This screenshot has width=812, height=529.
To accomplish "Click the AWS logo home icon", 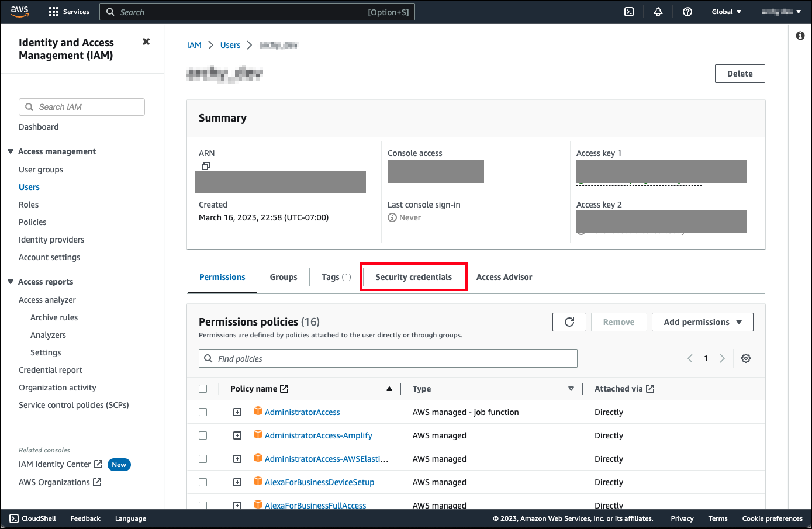I will [x=19, y=12].
